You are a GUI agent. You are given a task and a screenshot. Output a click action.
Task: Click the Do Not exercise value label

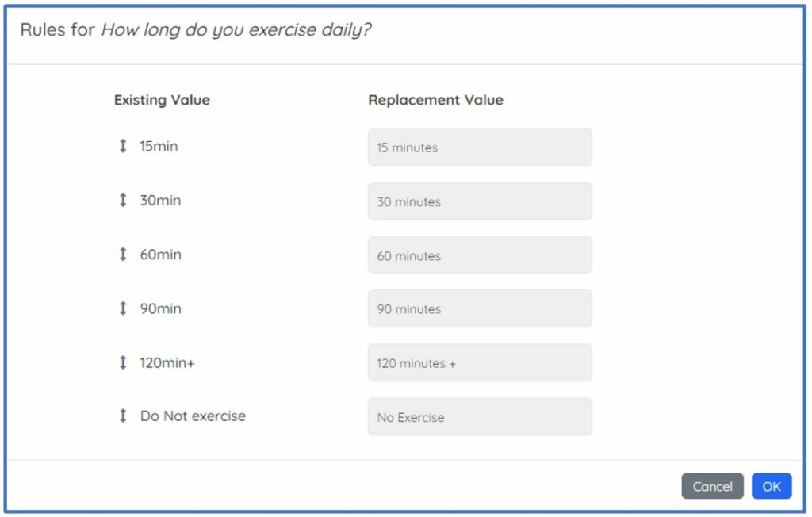[x=193, y=416]
